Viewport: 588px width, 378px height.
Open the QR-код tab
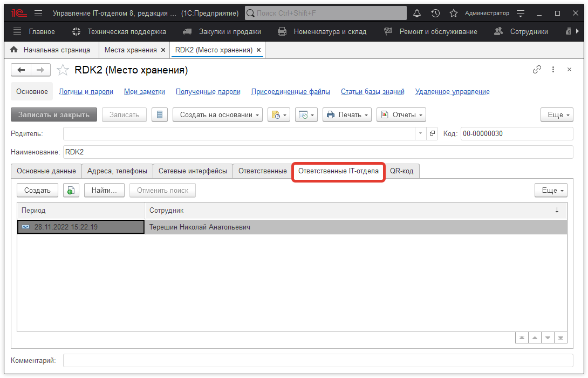[401, 171]
